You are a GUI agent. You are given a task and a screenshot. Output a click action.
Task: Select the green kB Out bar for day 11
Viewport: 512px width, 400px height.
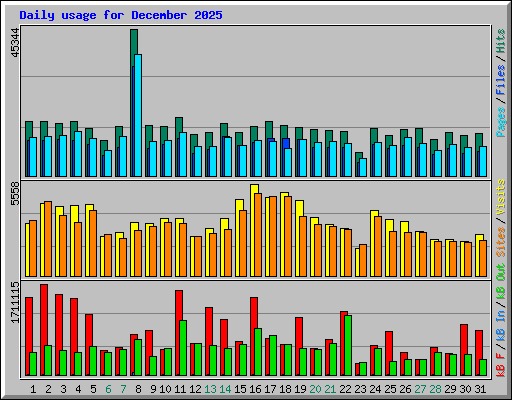183,348
